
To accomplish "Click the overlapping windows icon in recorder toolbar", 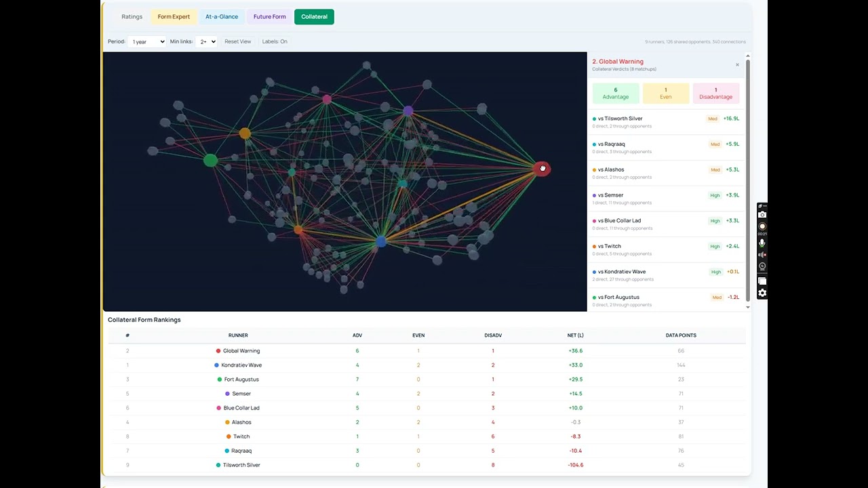I will (762, 281).
